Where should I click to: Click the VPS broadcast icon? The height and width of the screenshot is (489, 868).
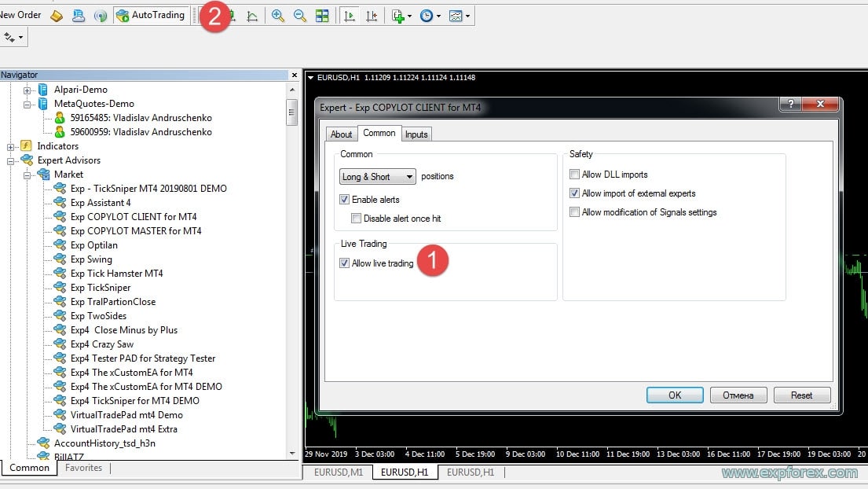point(101,16)
